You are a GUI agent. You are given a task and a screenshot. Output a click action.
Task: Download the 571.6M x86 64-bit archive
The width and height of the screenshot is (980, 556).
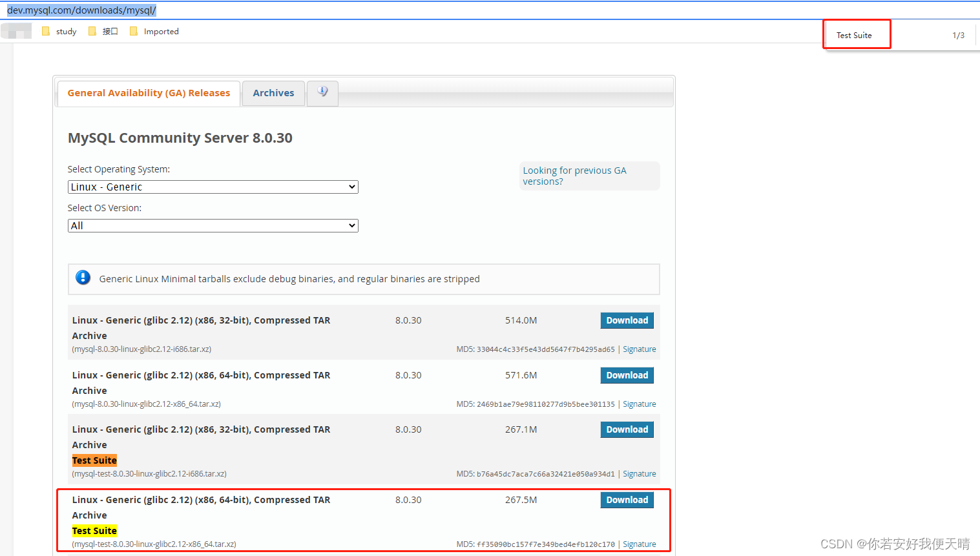[626, 375]
